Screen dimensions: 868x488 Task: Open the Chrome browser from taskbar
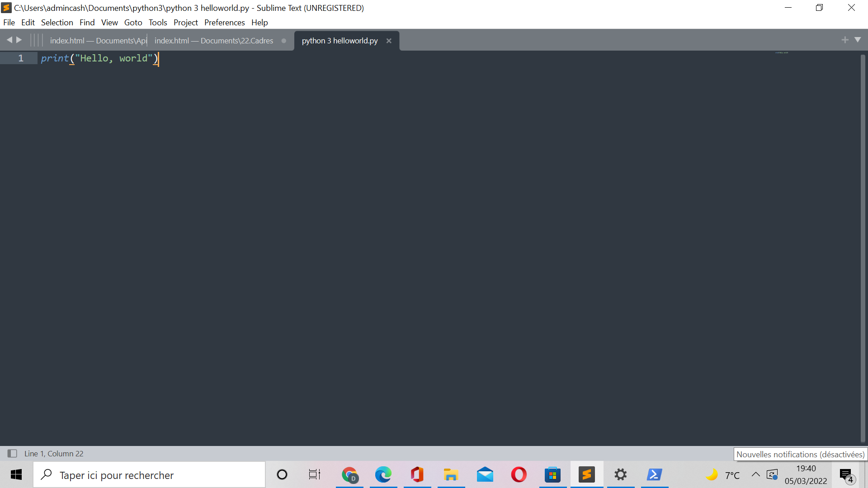[349, 475]
